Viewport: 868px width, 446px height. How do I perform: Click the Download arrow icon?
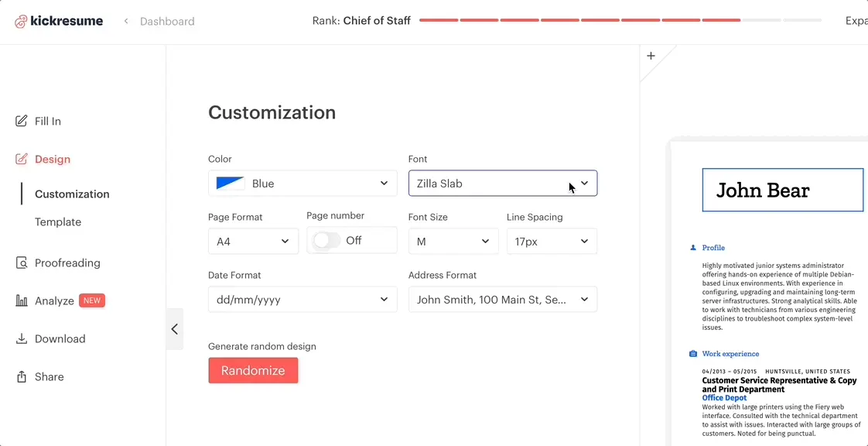22,338
